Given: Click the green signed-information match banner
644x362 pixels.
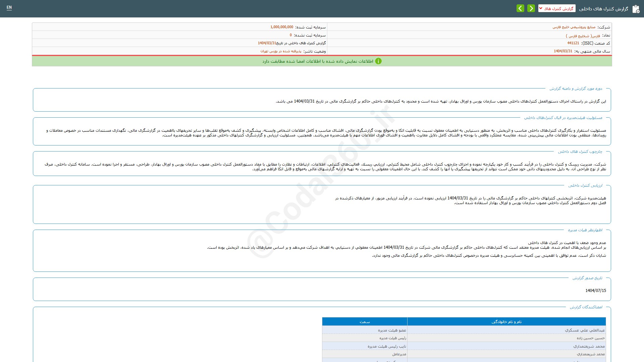Looking at the screenshot, I should [317, 61].
